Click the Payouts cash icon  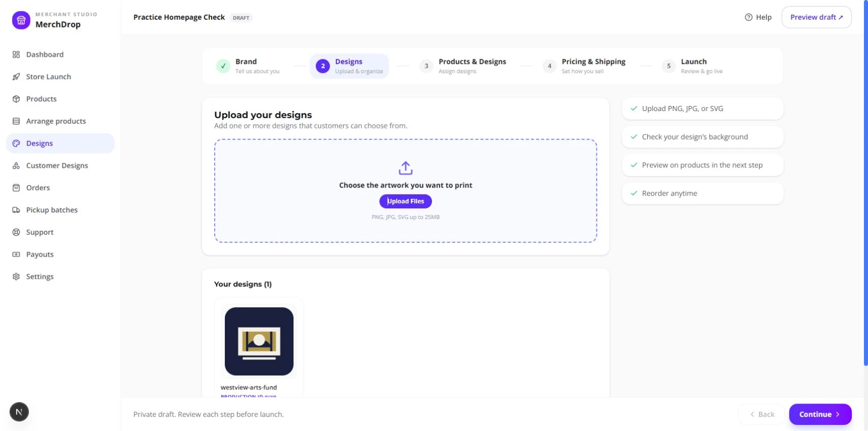click(x=16, y=255)
